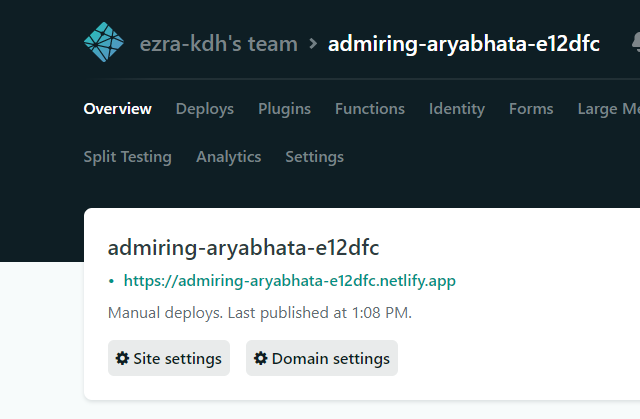The height and width of the screenshot is (419, 640).
Task: Switch to the Plugins tab
Action: (x=284, y=109)
